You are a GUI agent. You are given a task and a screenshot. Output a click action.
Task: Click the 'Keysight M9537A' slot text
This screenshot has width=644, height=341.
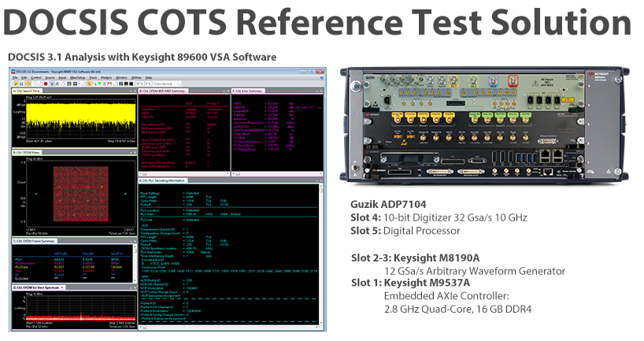(427, 283)
